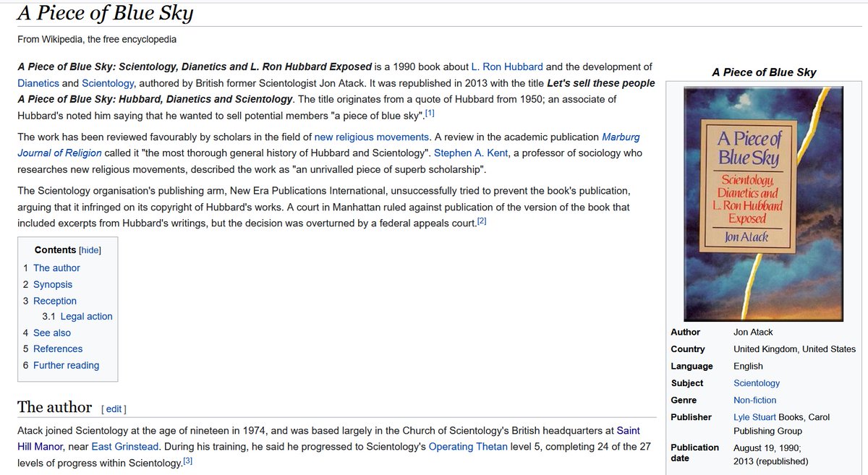Jump to contents item 2 Synopsis
The image size is (868, 475).
[48, 285]
